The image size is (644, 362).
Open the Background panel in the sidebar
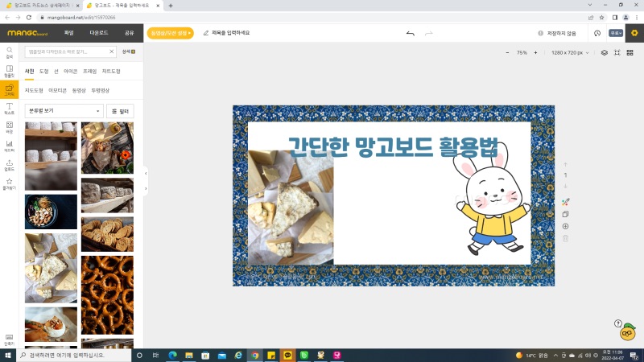point(10,126)
